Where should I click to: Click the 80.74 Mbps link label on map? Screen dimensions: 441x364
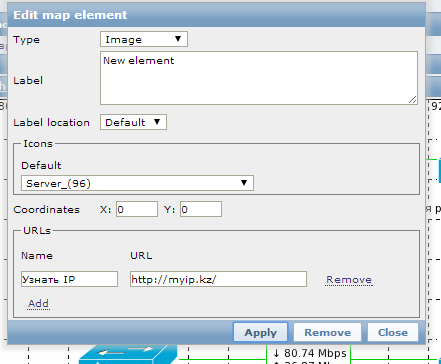pos(310,353)
